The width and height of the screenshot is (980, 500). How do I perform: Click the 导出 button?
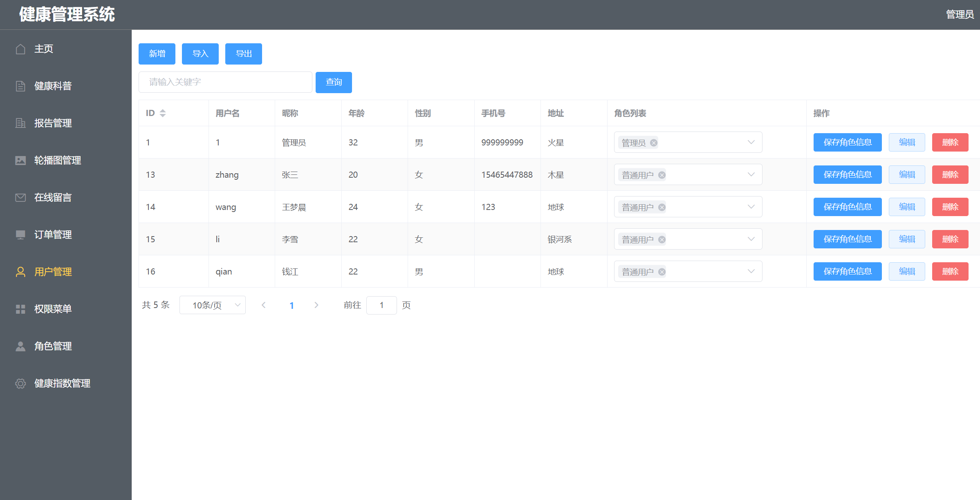244,54
